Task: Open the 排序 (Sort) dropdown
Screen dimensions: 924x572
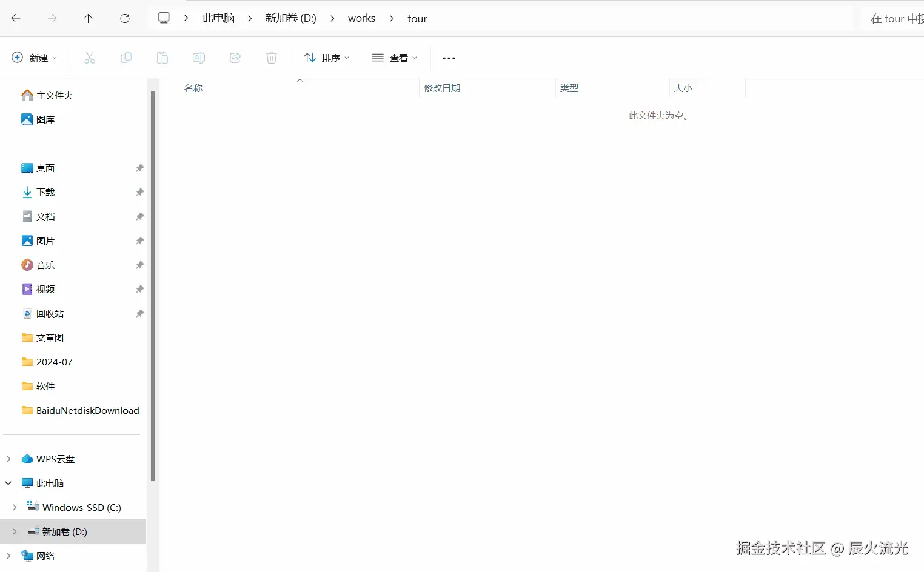Action: click(326, 58)
